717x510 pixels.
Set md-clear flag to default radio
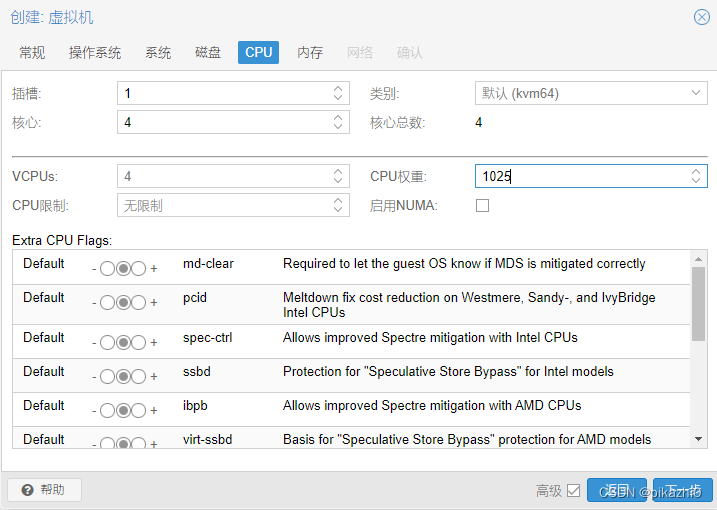(x=123, y=268)
